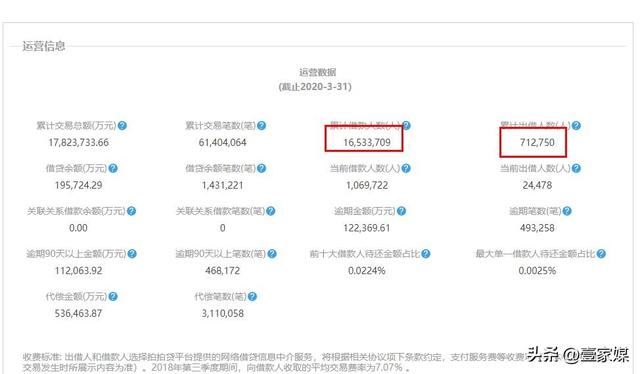640x374 pixels.
Task: Show info icon for 关联关系借款笔数(笔)
Action: pyautogui.click(x=271, y=211)
